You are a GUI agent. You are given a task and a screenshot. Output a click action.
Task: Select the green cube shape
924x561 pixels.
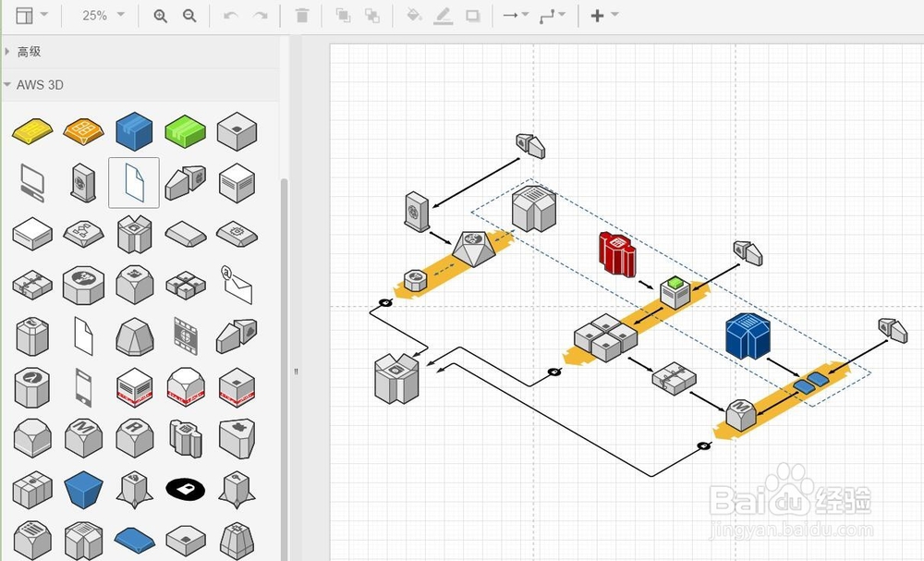(186, 131)
